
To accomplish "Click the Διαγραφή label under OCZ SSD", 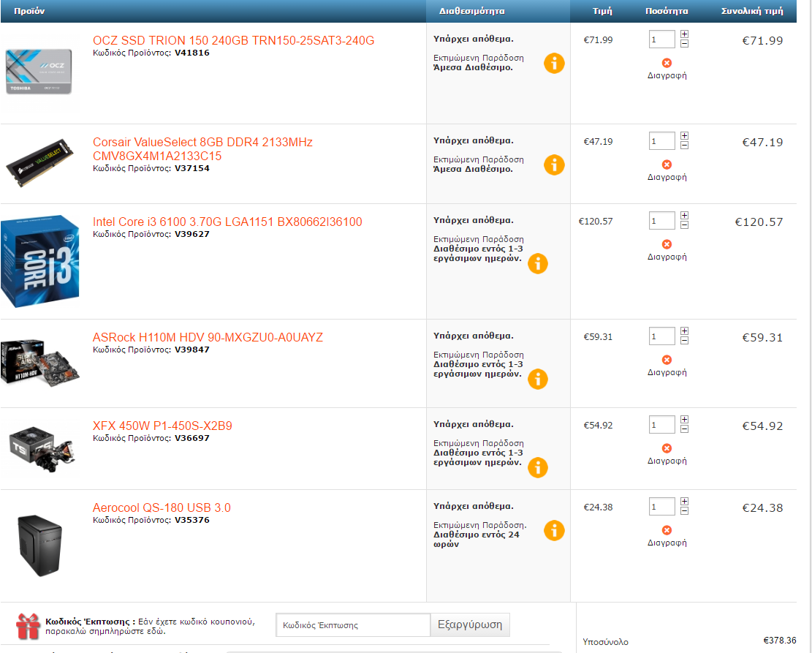I will [x=667, y=75].
